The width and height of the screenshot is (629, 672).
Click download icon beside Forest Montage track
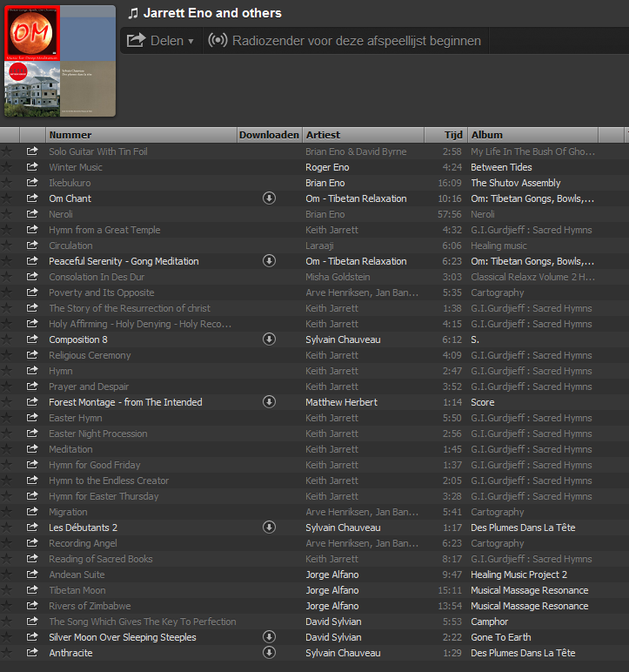pos(270,402)
